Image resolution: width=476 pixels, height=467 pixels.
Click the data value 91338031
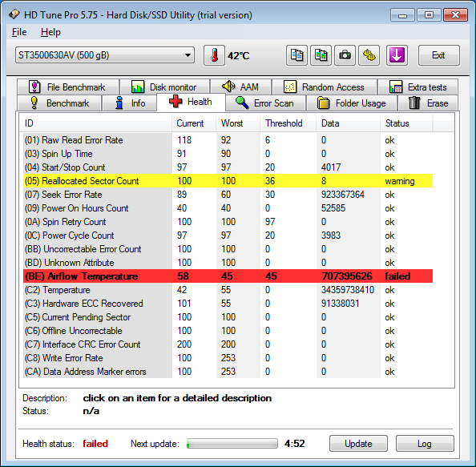(x=341, y=304)
